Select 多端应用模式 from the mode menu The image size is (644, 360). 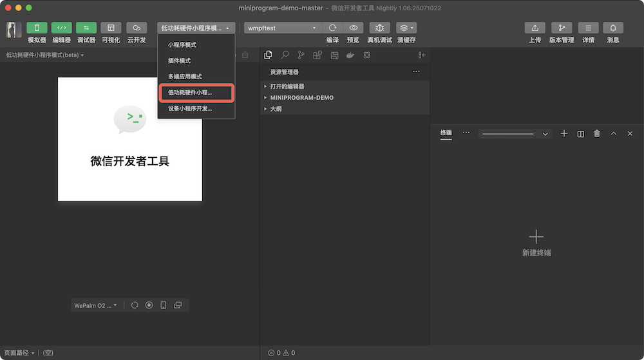click(x=185, y=77)
